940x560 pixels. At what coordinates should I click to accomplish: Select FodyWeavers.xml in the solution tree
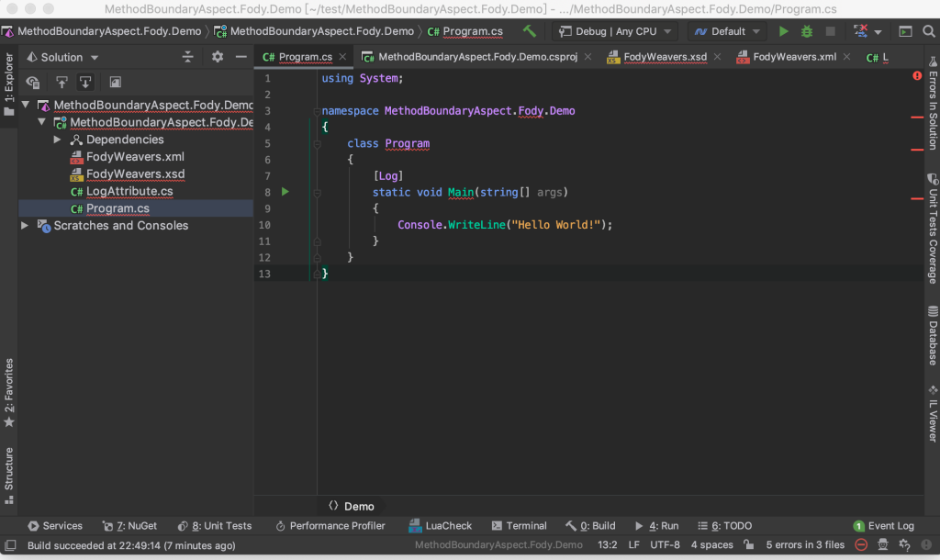coord(136,157)
